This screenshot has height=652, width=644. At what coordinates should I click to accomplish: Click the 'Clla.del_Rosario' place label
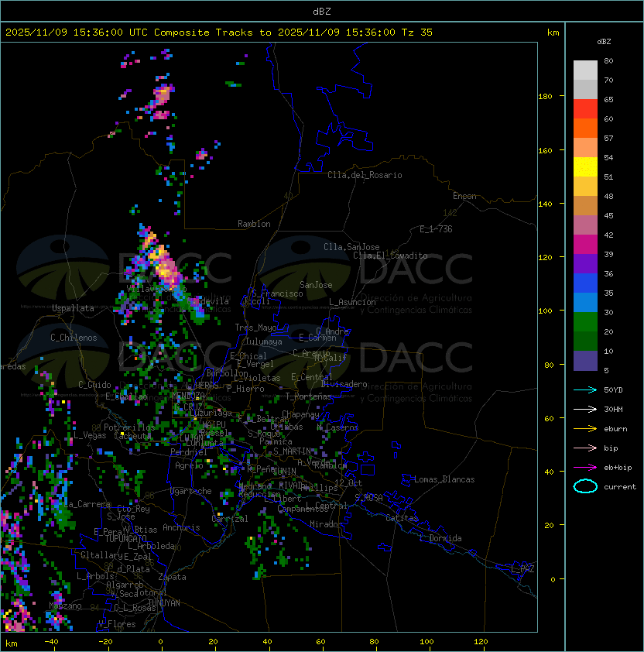[365, 175]
